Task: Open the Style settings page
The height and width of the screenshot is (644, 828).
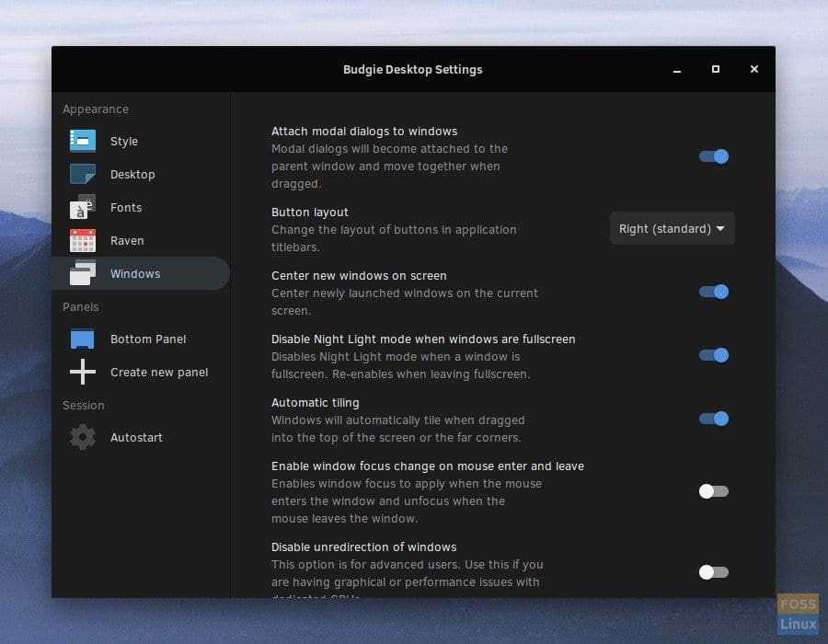Action: [141, 141]
